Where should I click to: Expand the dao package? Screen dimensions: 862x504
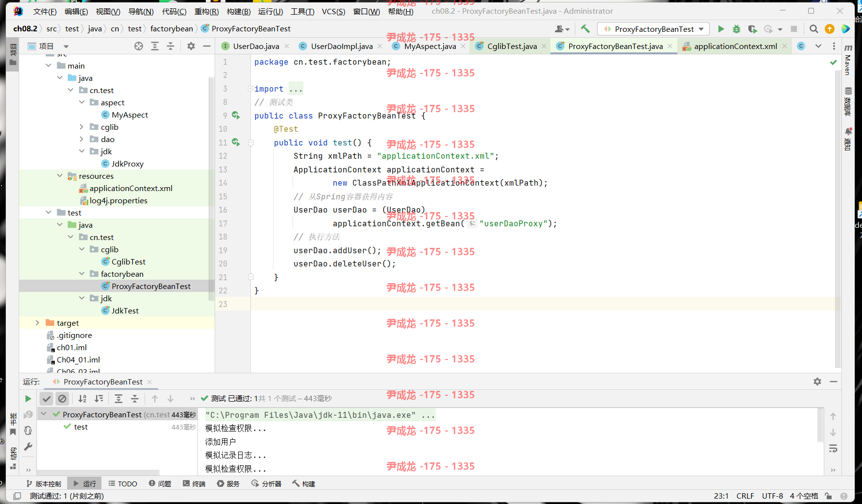pyautogui.click(x=82, y=139)
